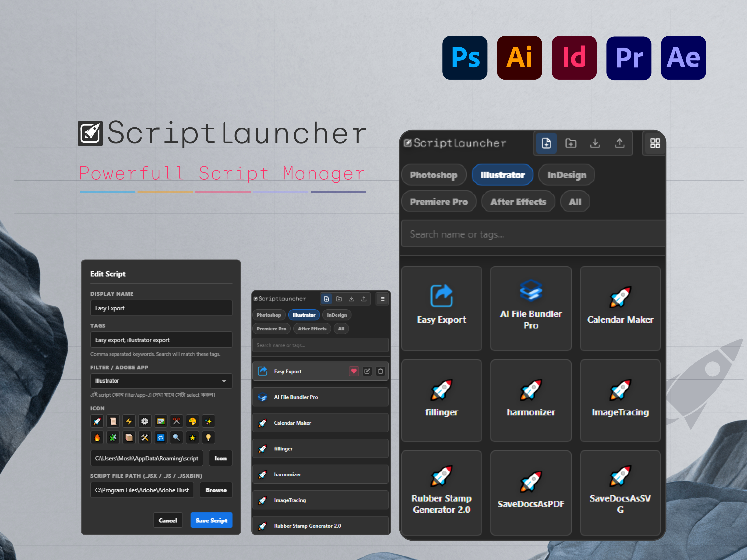This screenshot has width=747, height=560.
Task: Click search field in large grid panel
Action: (533, 234)
